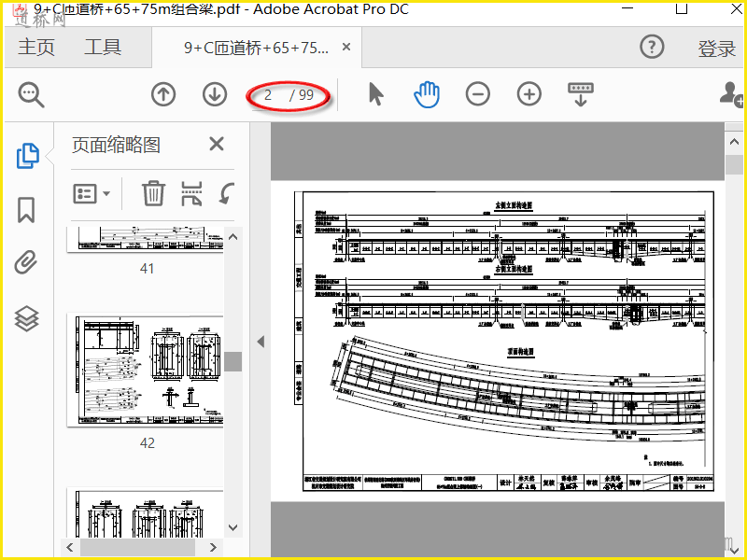Screen dimensions: 747x560
Task: Click the page label 41
Action: pos(148,269)
